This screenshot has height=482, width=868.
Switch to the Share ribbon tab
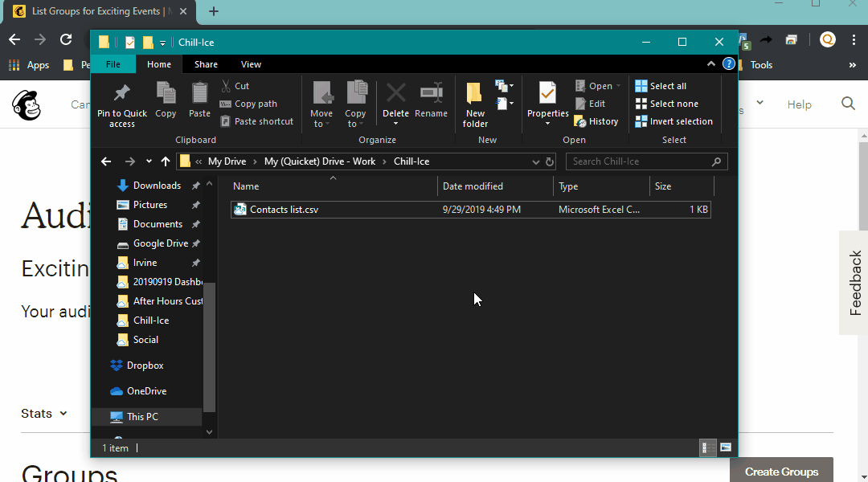(206, 64)
